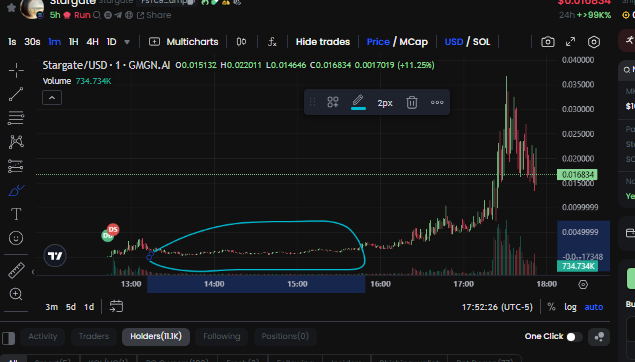The image size is (635, 362).
Task: Open the Traders tab
Action: coord(94,336)
